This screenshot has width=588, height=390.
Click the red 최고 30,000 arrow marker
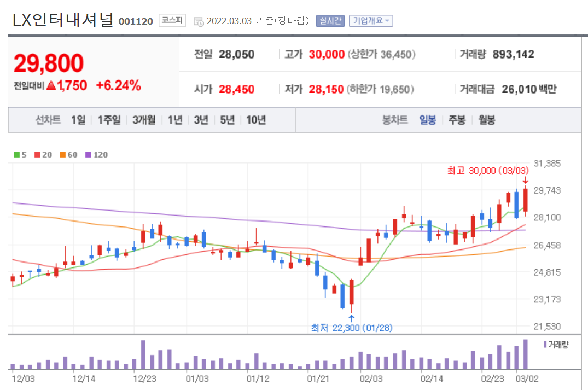tap(524, 181)
